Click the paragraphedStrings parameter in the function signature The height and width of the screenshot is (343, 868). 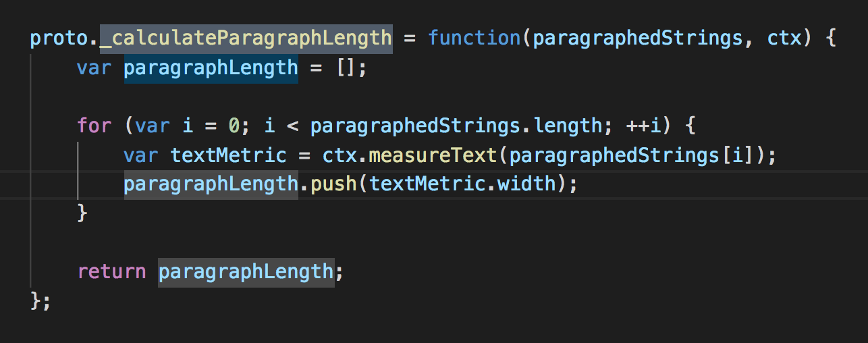coord(637,38)
